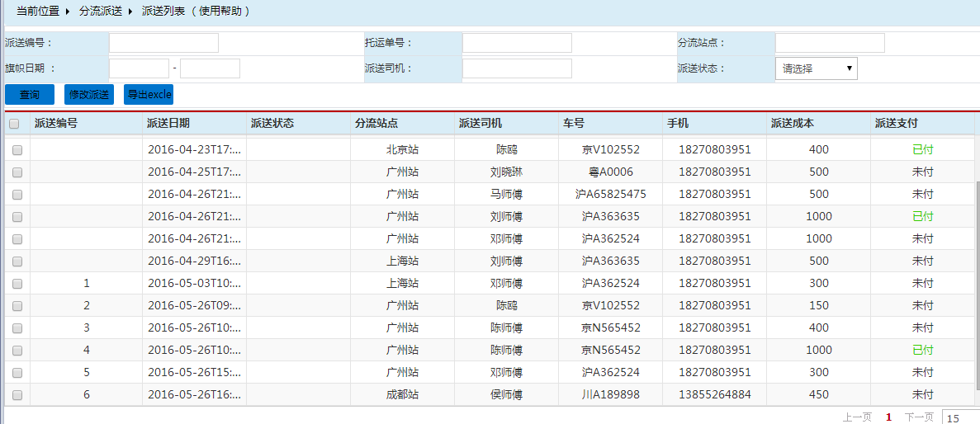Click the 派送司机 input field

pos(517,68)
